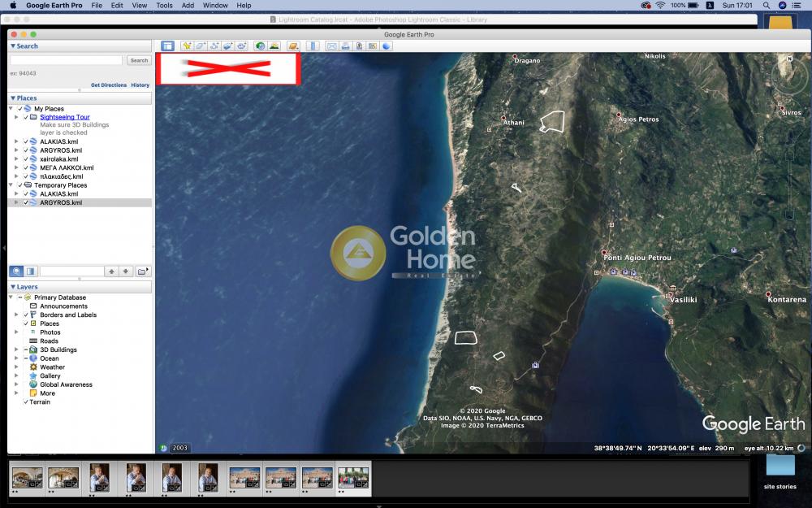This screenshot has height=508, width=812.
Task: Open the Get Directions link
Action: tap(108, 85)
